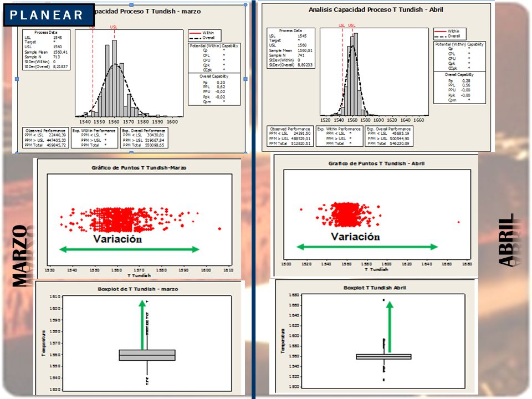
Task: Select the March Sample Mean 1560,41 value
Action: click(60, 52)
